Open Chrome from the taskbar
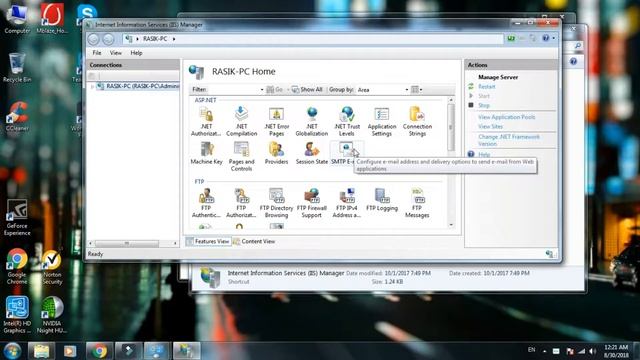 click(x=99, y=351)
